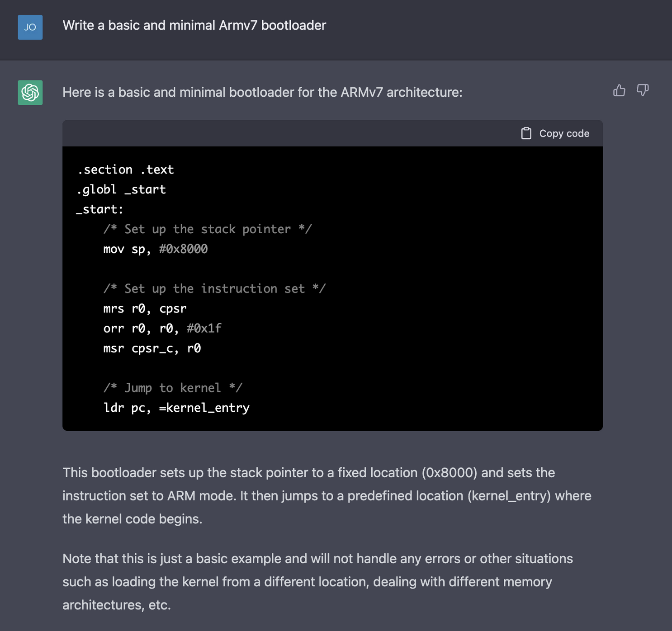This screenshot has height=631, width=672.
Task: Click the "orr r0, r0, #0x1f" line
Action: 162,329
